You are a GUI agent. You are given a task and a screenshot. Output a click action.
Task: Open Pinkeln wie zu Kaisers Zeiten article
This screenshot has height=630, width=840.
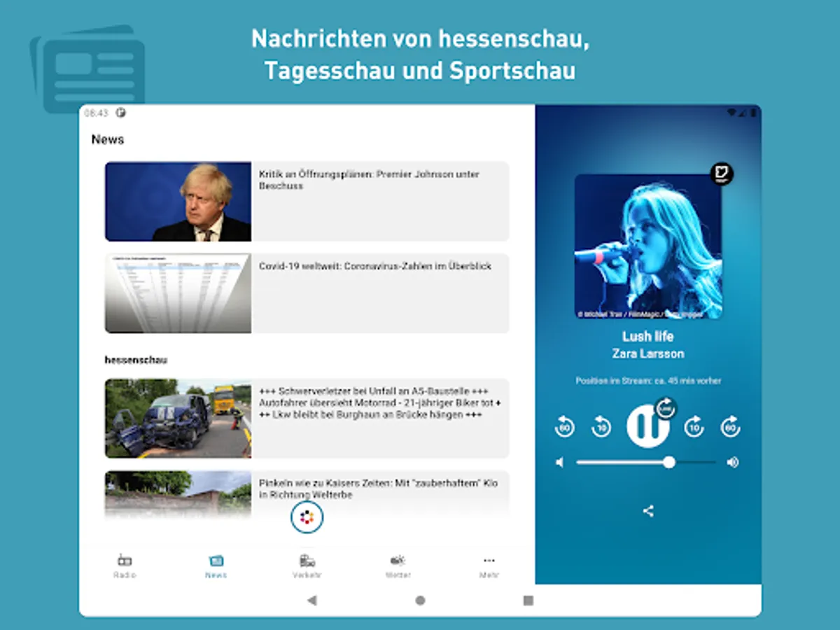pos(379,489)
